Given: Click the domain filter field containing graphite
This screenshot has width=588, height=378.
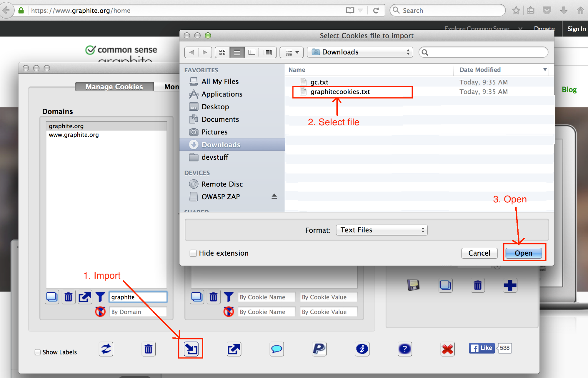Looking at the screenshot, I should [138, 297].
